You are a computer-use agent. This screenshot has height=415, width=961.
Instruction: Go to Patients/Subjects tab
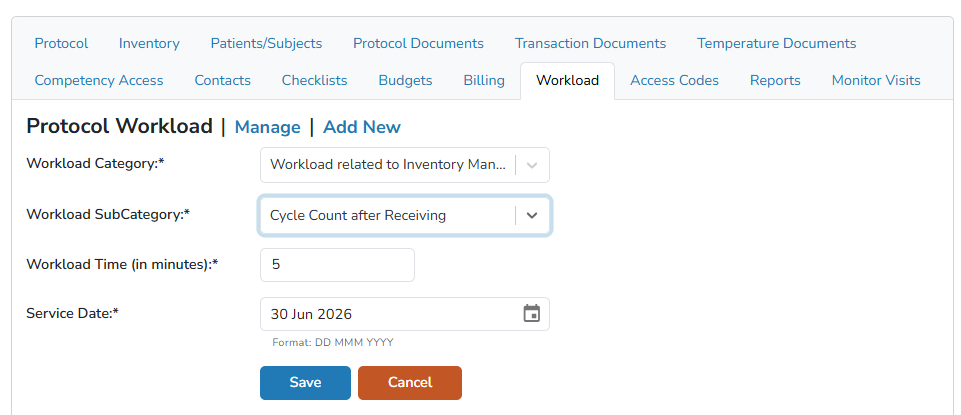click(x=266, y=44)
